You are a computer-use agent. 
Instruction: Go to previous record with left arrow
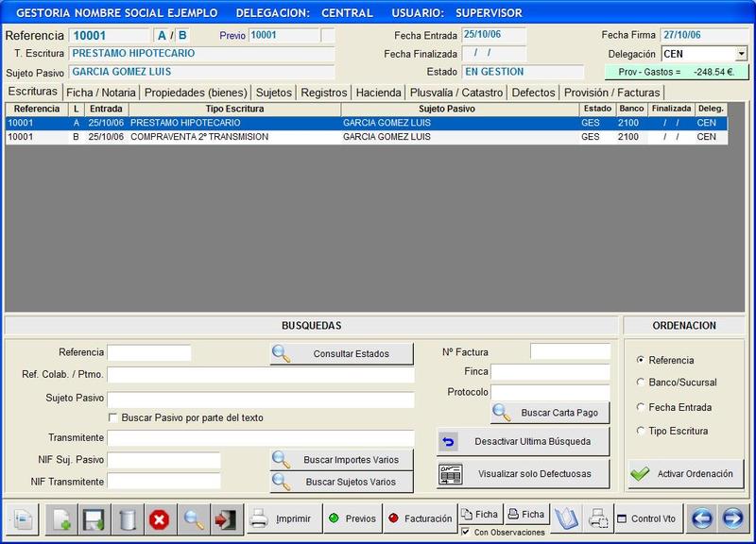pyautogui.click(x=701, y=518)
